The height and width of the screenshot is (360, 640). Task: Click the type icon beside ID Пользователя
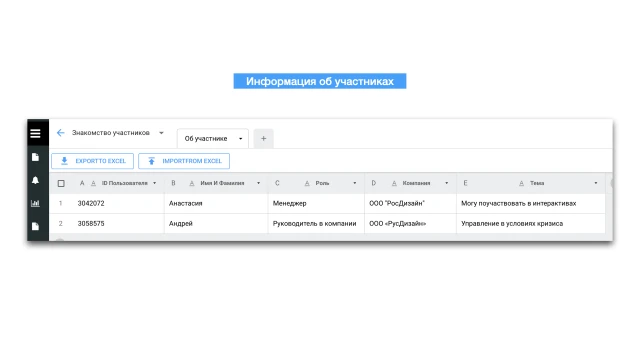[93, 183]
